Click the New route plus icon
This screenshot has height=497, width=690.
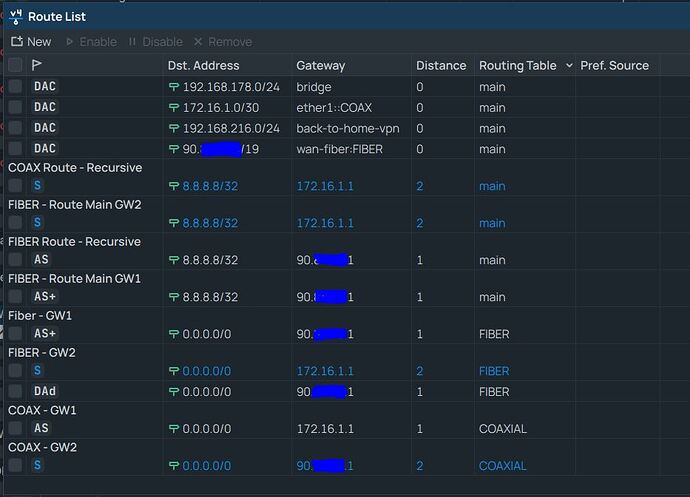point(17,42)
